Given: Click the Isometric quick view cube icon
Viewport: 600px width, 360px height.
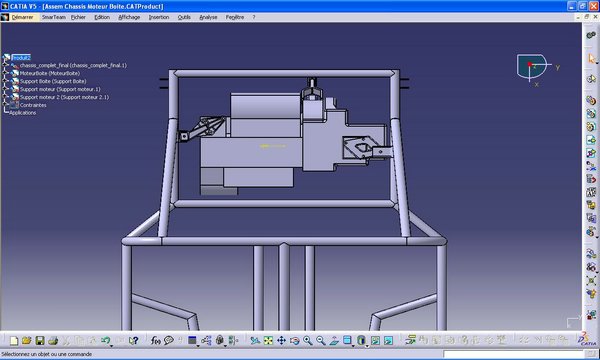Looking at the screenshot, I should 347,340.
